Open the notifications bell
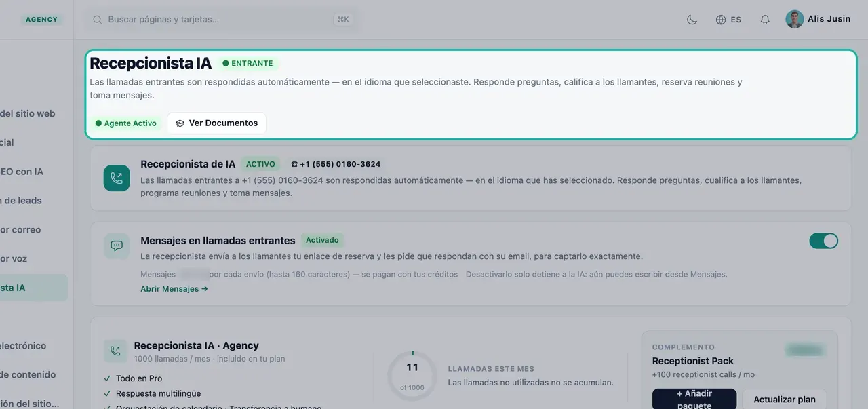This screenshot has width=868, height=409. tap(765, 20)
